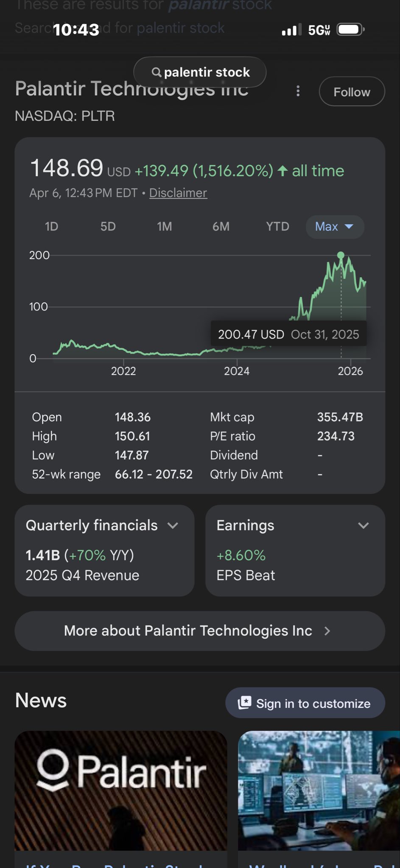The height and width of the screenshot is (868, 400).
Task: Expand the Quarterly financials card
Action: 173,526
